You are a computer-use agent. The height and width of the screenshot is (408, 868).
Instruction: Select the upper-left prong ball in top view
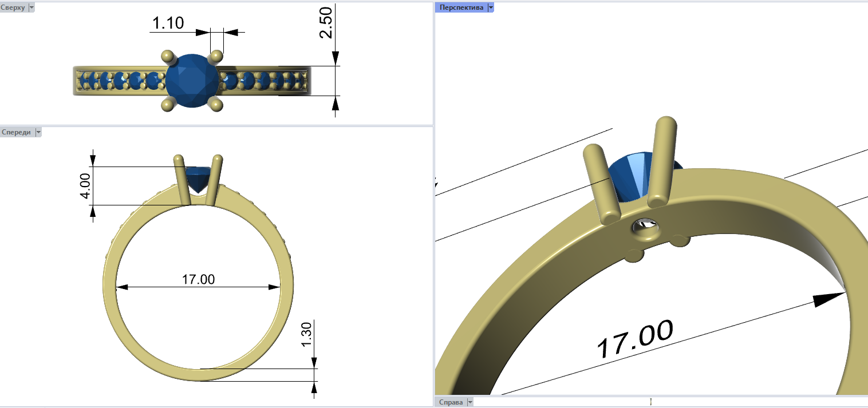click(x=167, y=56)
